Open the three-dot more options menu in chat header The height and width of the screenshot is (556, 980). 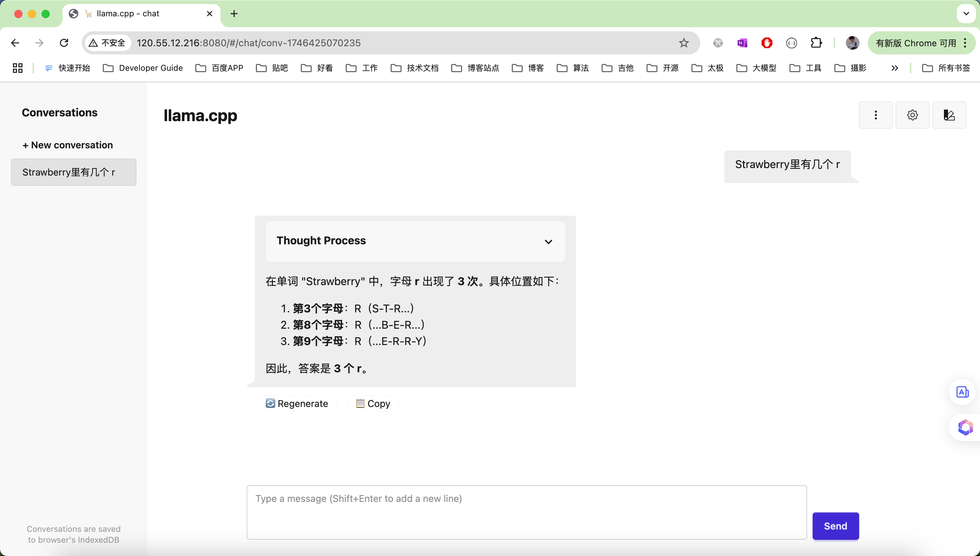876,115
